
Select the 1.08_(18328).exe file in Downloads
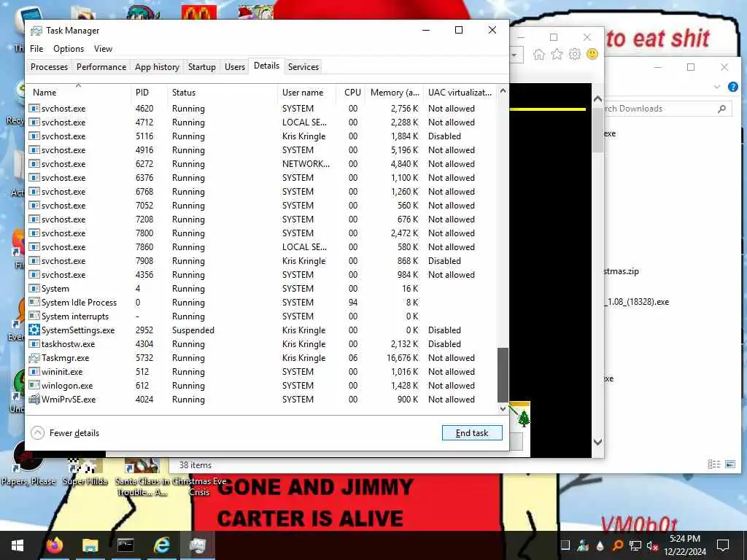click(637, 302)
